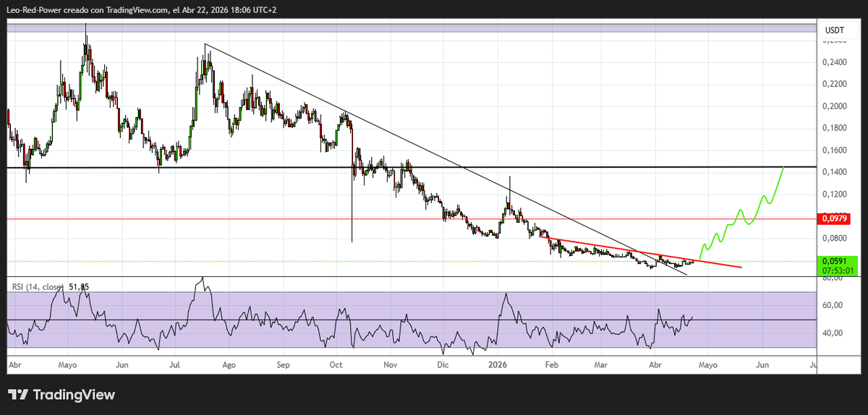Viewport: 868px width, 415px height.
Task: Click the header text Leo-Red-Power creado con TradingView.com
Action: [87, 9]
